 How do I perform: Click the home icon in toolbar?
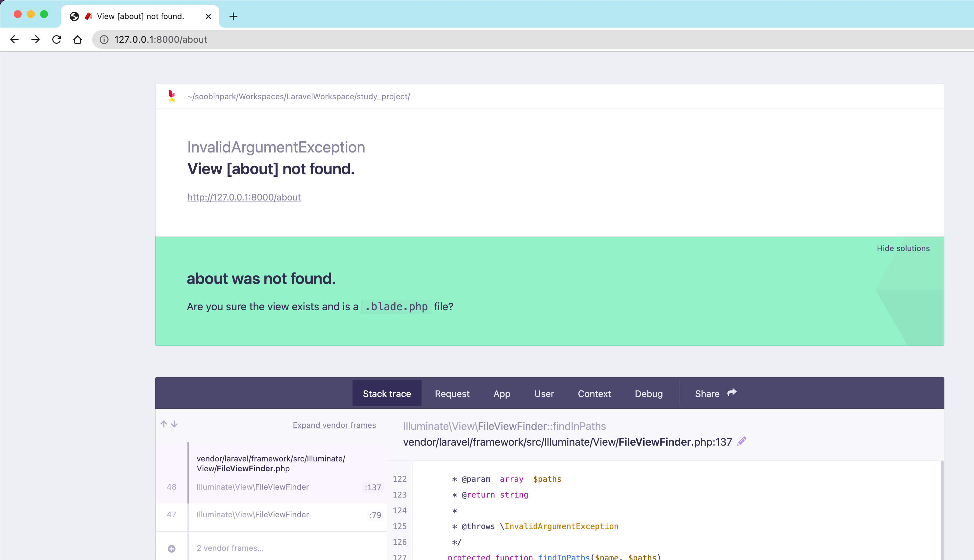click(78, 40)
